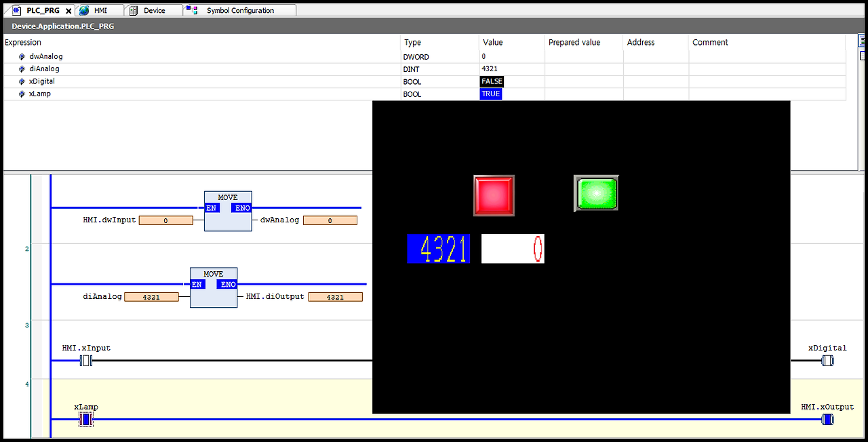This screenshot has width=868, height=442.
Task: Toggle the FALSE value of xDigital
Action: pos(491,81)
